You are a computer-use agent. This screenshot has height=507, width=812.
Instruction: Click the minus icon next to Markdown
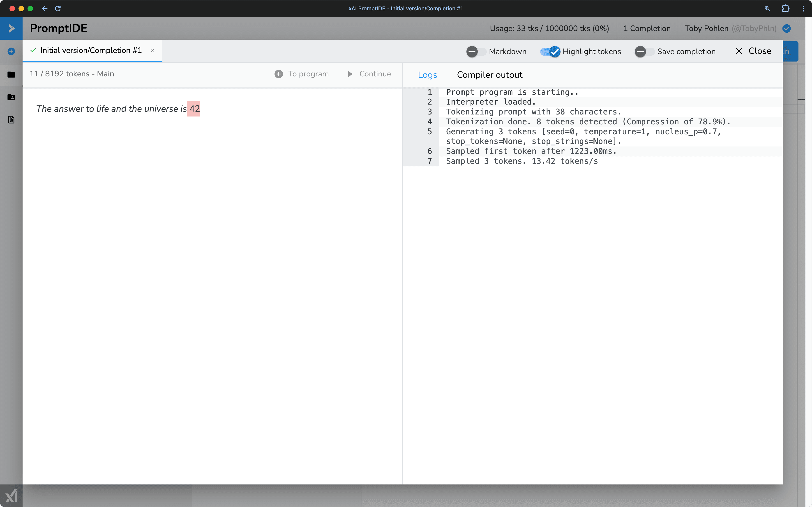pos(472,51)
